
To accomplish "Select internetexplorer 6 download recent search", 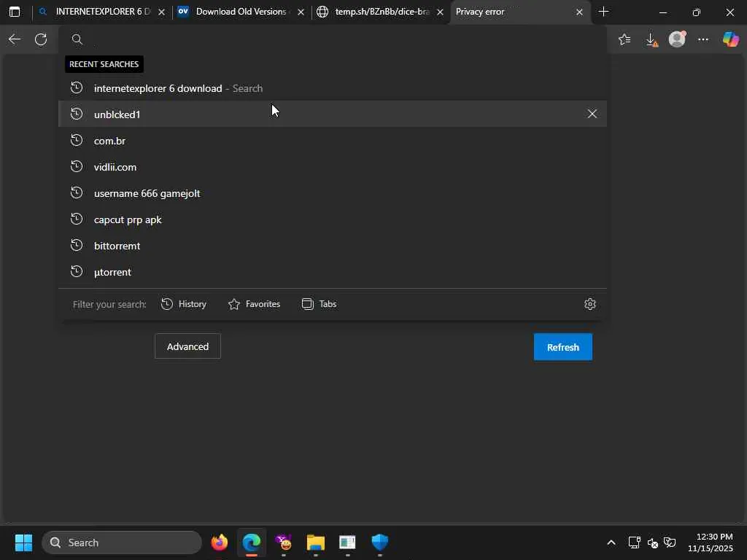I will [x=333, y=88].
